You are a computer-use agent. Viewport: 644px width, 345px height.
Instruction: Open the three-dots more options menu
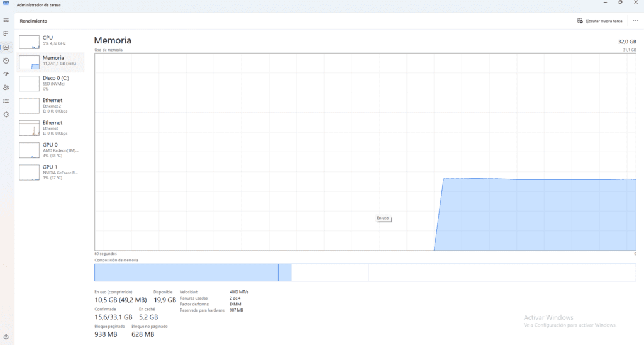point(635,21)
